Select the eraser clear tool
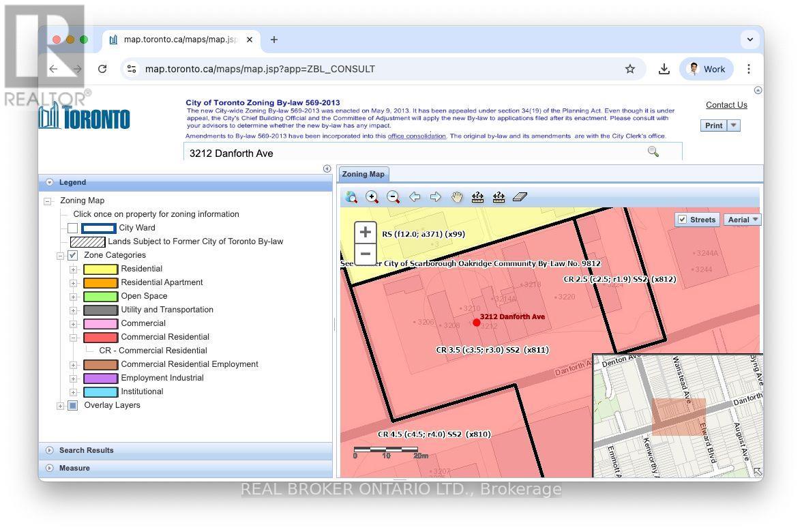The width and height of the screenshot is (802, 532). click(x=520, y=197)
